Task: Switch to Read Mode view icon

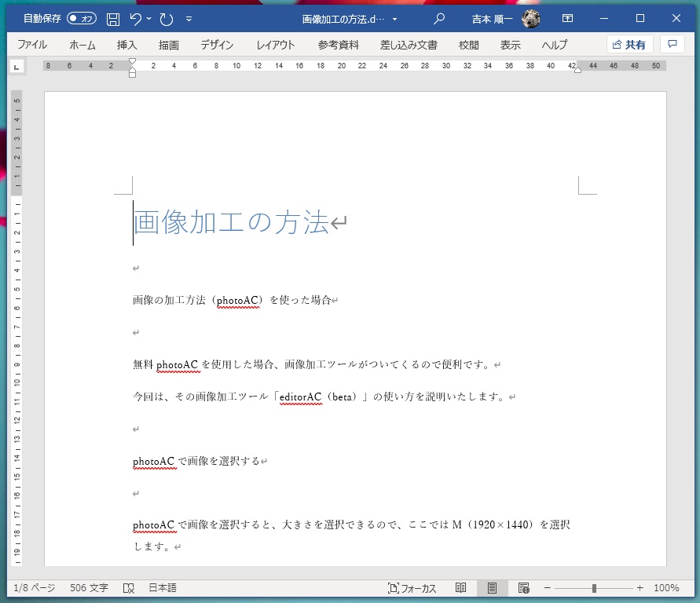Action: coord(461,587)
